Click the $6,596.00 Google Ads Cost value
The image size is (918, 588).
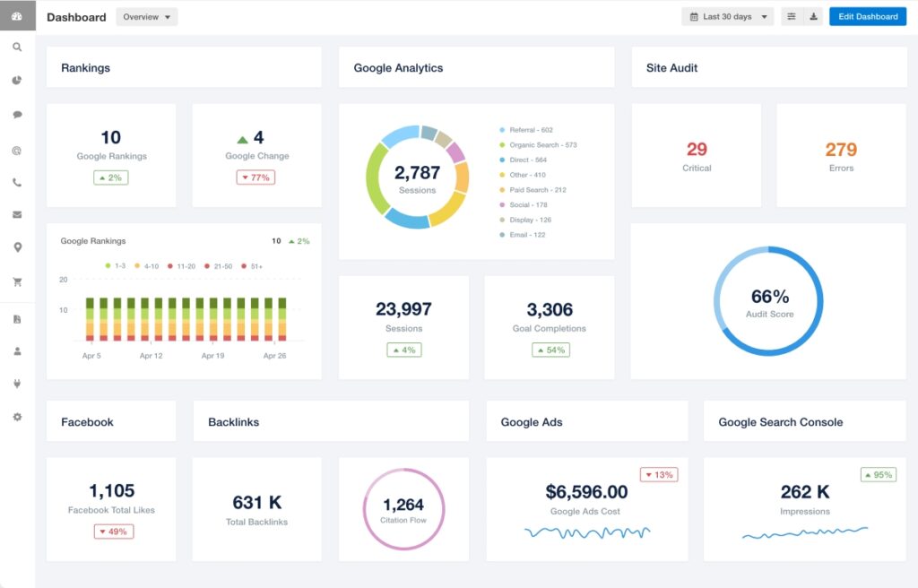point(586,491)
